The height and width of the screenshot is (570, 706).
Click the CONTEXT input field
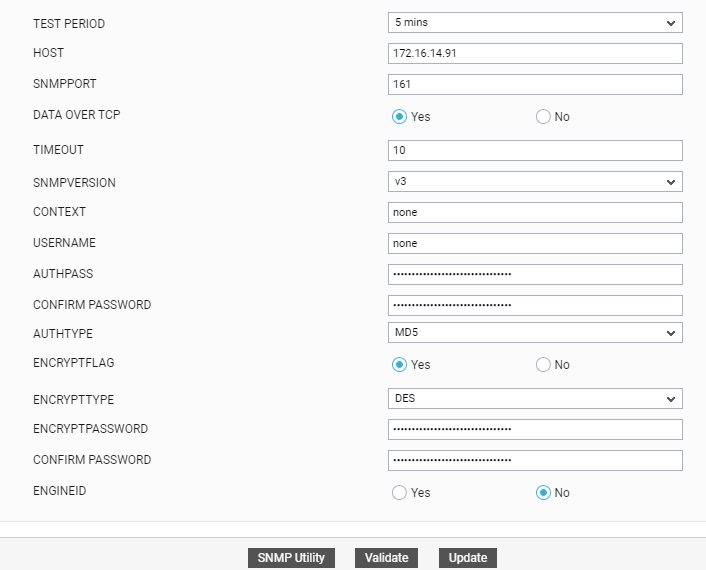(x=535, y=213)
